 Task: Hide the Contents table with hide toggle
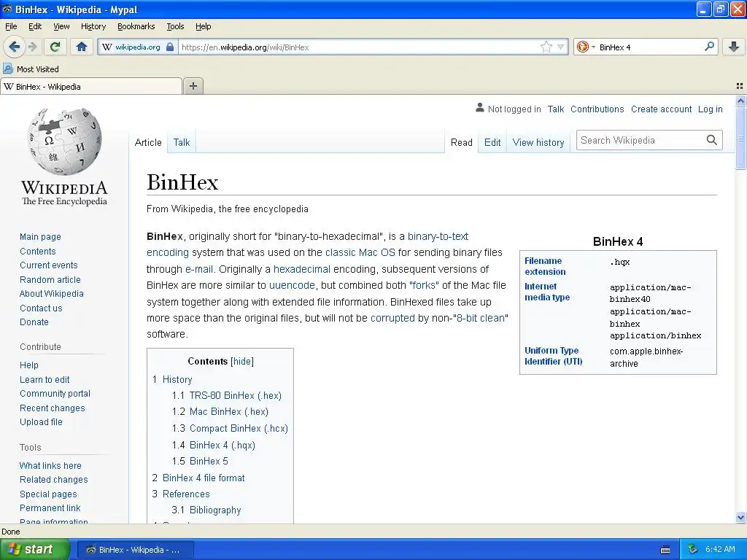[x=242, y=361]
